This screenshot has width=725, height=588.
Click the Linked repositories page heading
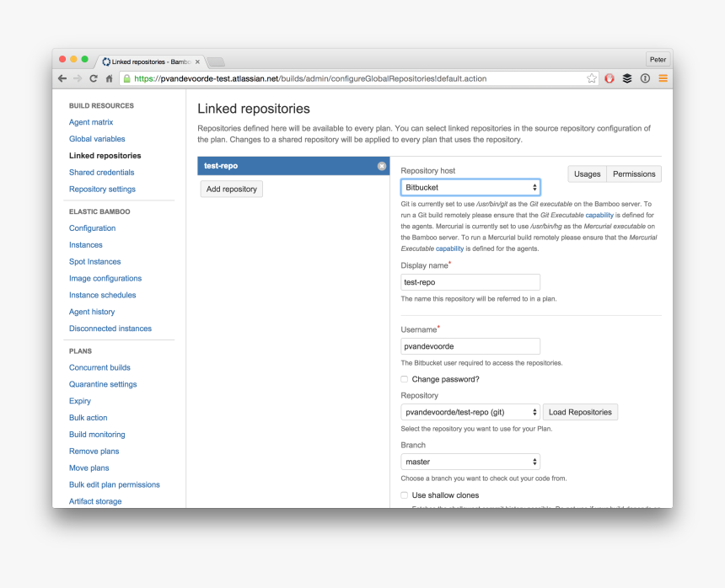coord(254,109)
